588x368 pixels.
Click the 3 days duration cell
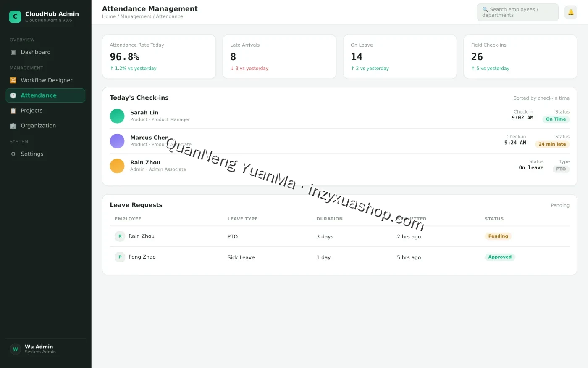pos(325,237)
